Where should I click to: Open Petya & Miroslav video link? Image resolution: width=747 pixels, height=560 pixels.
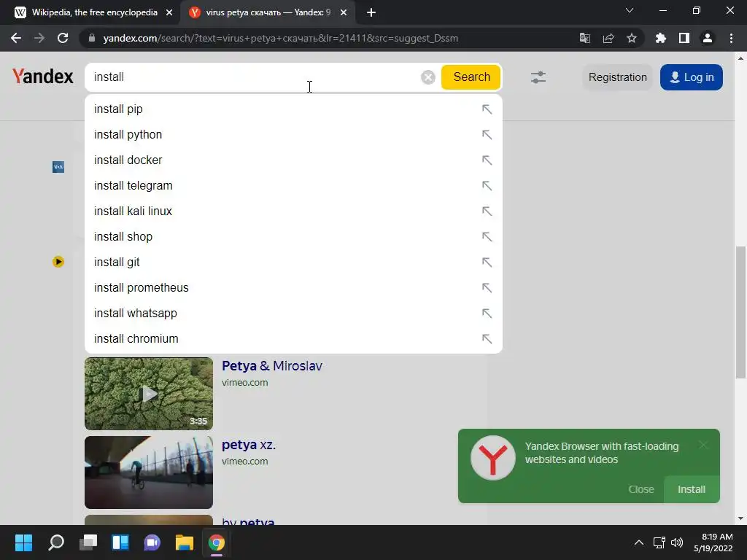272,366
